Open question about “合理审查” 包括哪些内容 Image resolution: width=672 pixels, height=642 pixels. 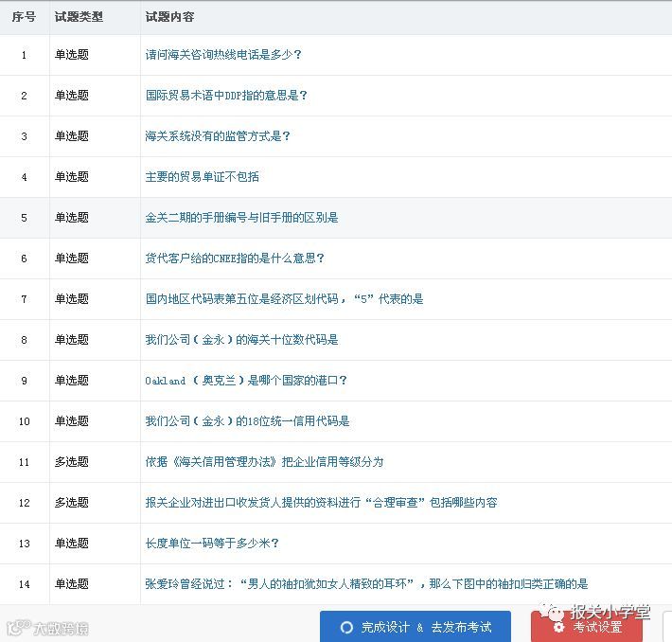pos(321,503)
